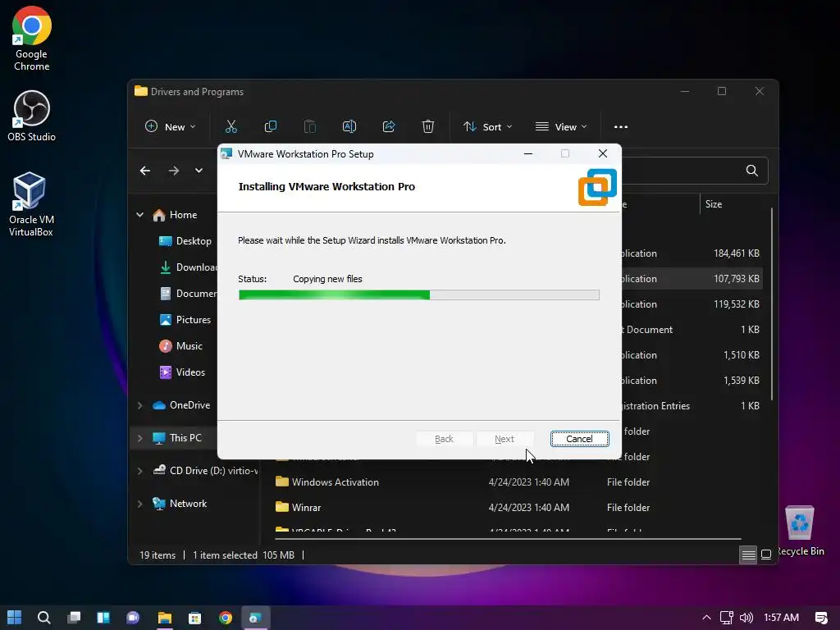The image size is (840, 630).
Task: Click the volume speaker tray icon
Action: 746,618
